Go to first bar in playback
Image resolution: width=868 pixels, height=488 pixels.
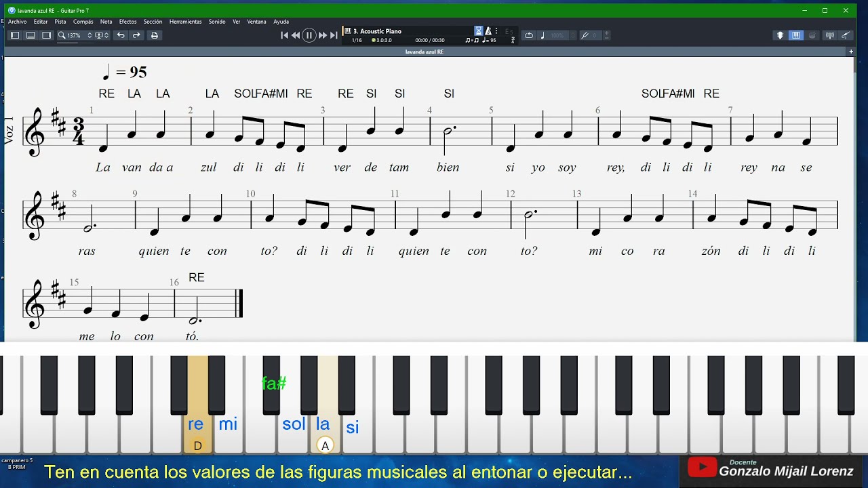[285, 35]
